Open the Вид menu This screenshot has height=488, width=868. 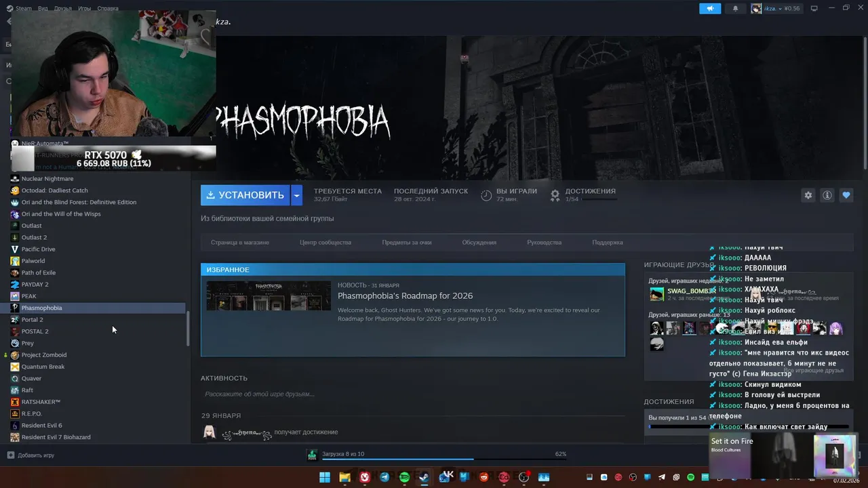click(43, 9)
